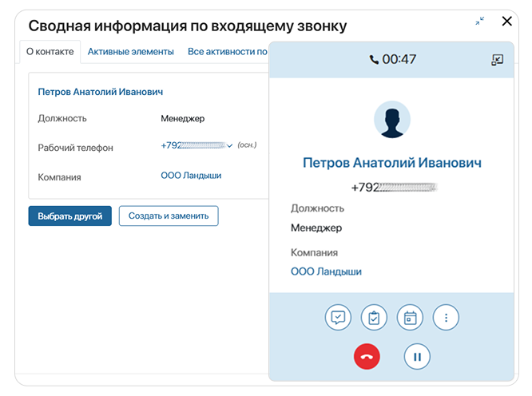Open the chat message checkmark icon
The image size is (532, 396).
[x=338, y=318]
